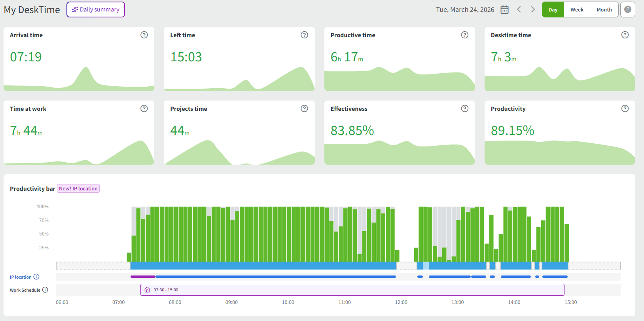Click the purple IP location segment
Viewport: 644px width, 321px height.
click(x=143, y=277)
